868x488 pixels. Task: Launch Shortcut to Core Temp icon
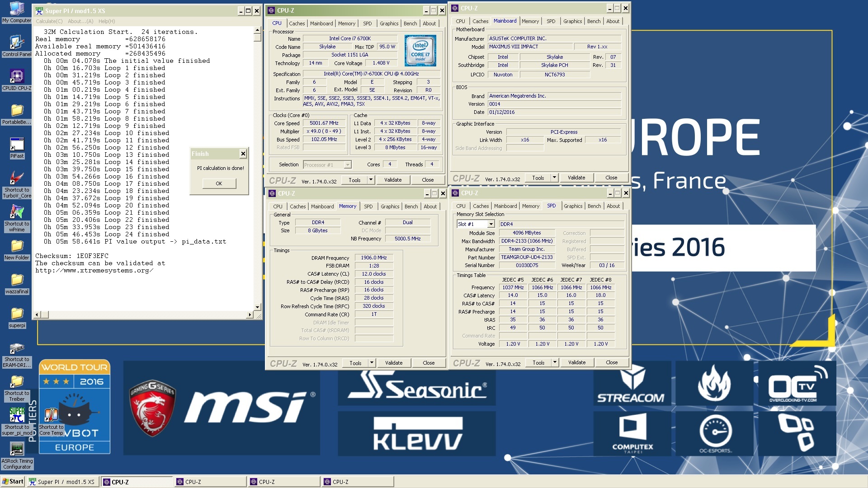click(x=51, y=421)
